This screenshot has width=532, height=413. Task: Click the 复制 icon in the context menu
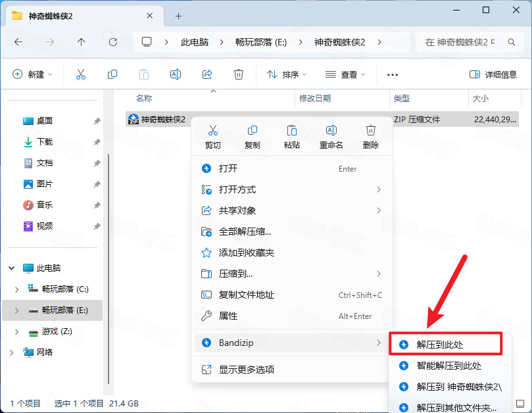pyautogui.click(x=253, y=130)
